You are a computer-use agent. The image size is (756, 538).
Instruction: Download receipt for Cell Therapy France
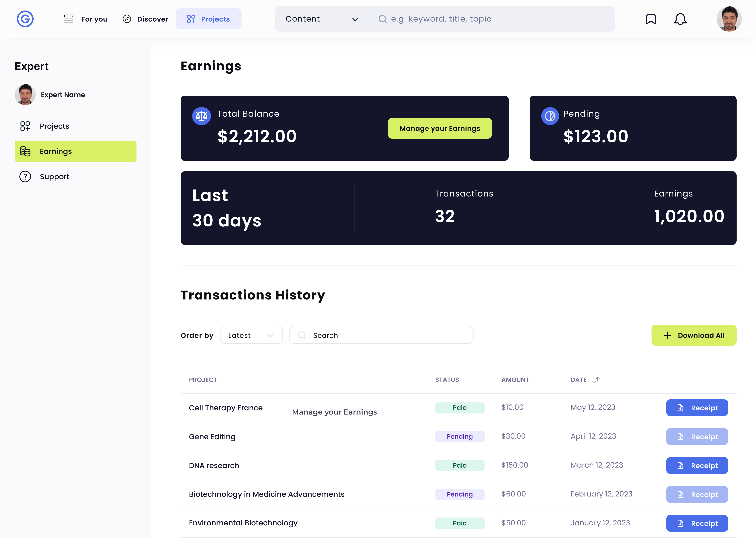(697, 408)
